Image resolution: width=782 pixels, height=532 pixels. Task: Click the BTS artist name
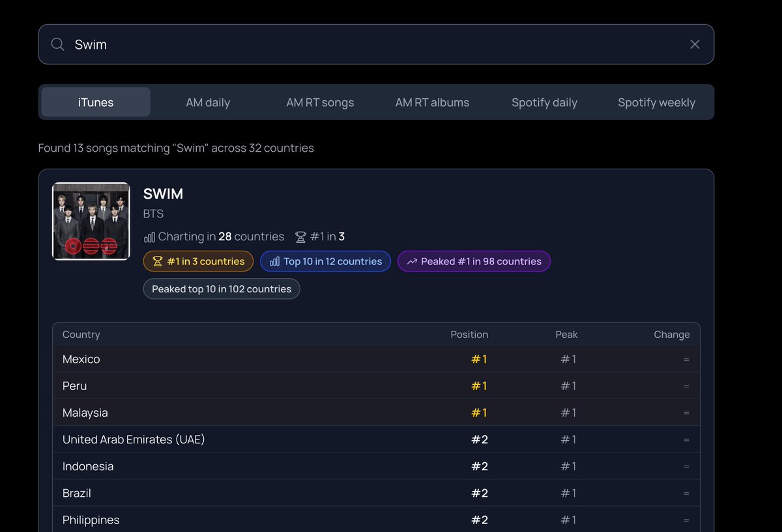pos(153,214)
